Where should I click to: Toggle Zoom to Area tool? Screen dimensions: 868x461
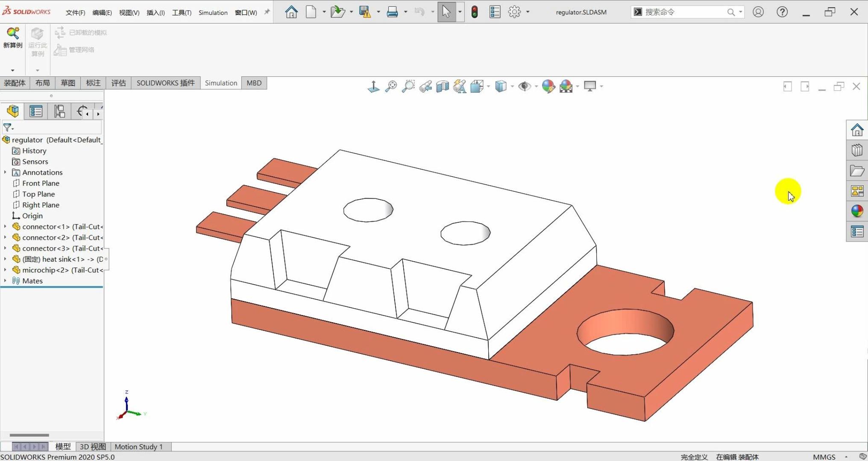(408, 87)
